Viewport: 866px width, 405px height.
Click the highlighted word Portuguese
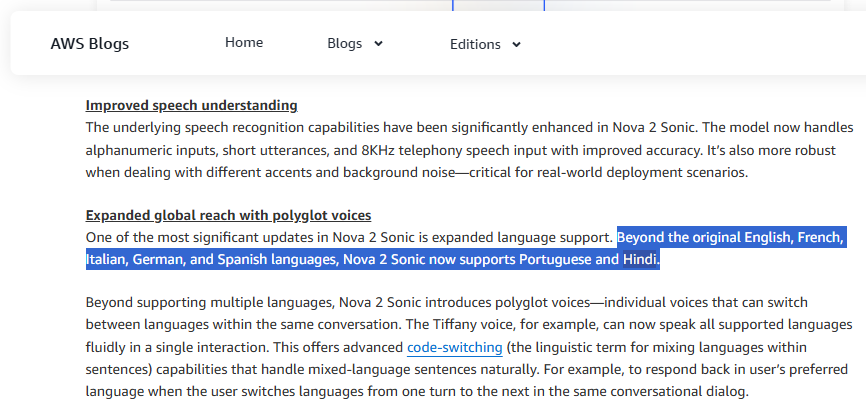[x=556, y=259]
